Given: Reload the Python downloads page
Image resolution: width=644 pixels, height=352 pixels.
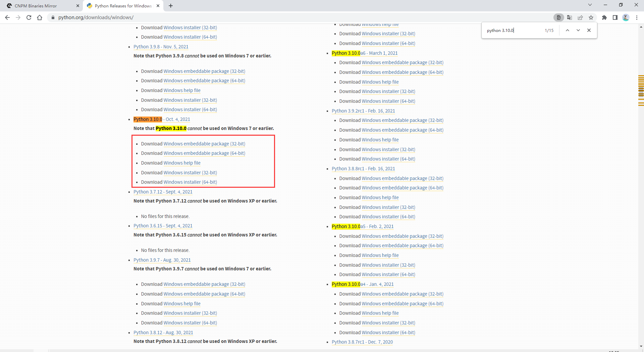Looking at the screenshot, I should tap(29, 17).
